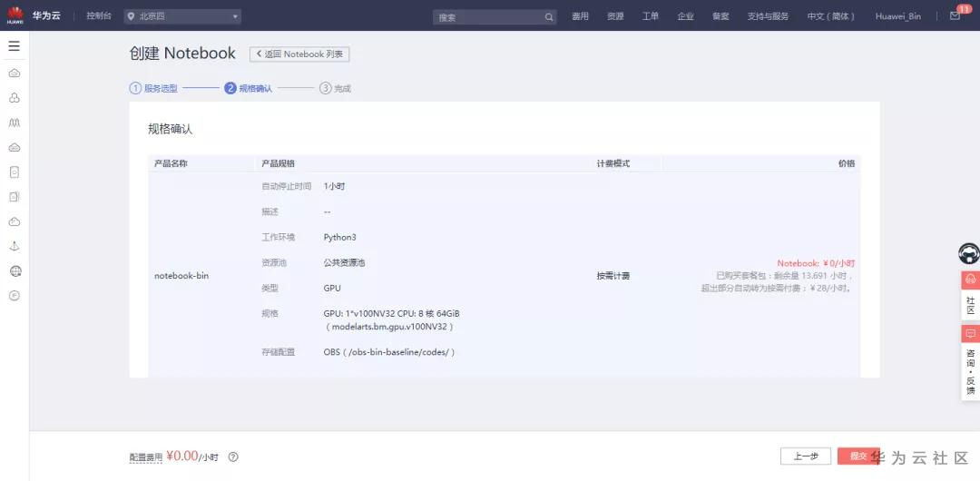The image size is (980, 481).
Task: Click the small circle icon at sidebar bottom
Action: coord(15,295)
